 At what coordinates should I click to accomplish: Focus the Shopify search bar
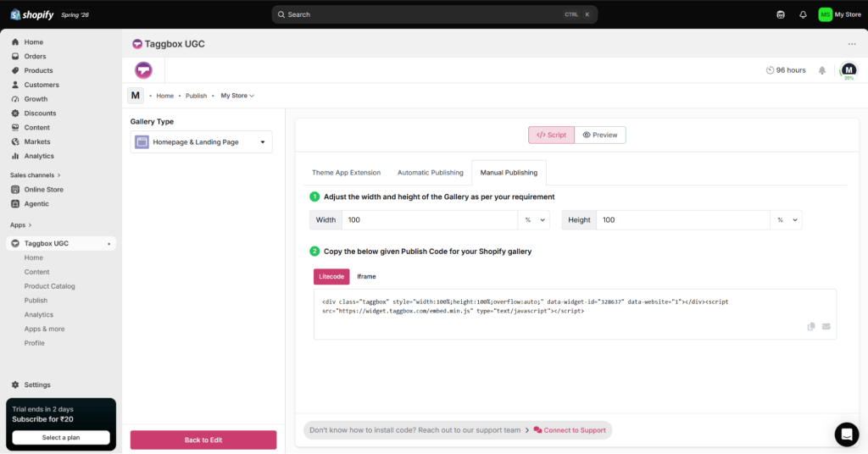(x=435, y=15)
